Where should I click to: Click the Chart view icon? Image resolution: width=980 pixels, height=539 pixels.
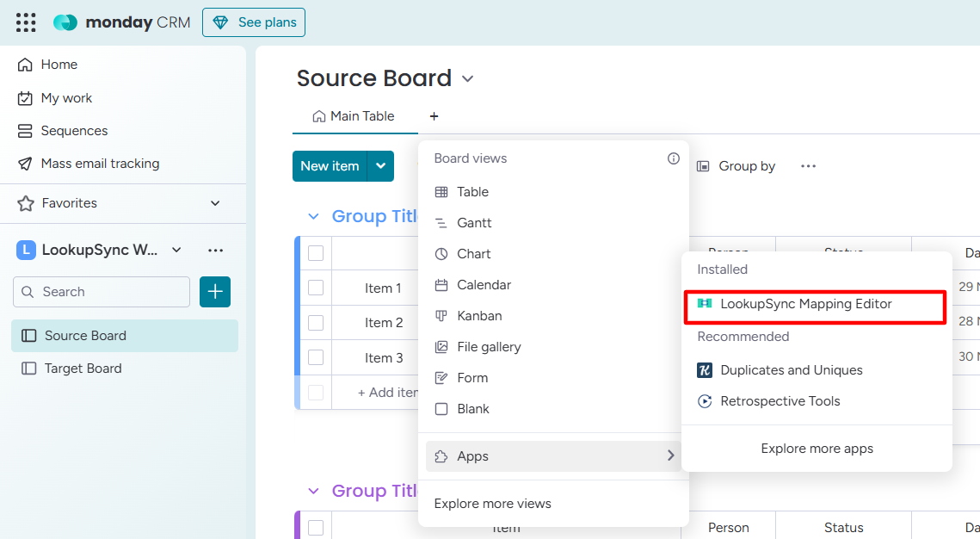pos(441,254)
